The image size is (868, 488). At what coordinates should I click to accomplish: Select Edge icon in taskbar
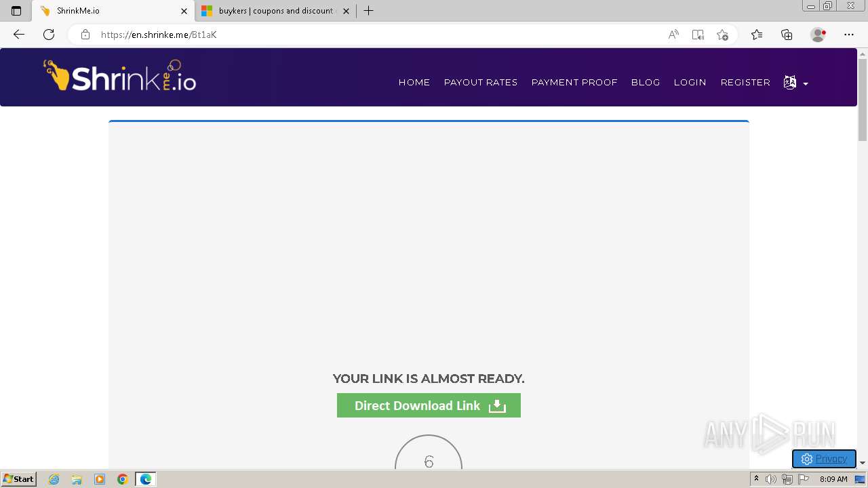tap(146, 479)
